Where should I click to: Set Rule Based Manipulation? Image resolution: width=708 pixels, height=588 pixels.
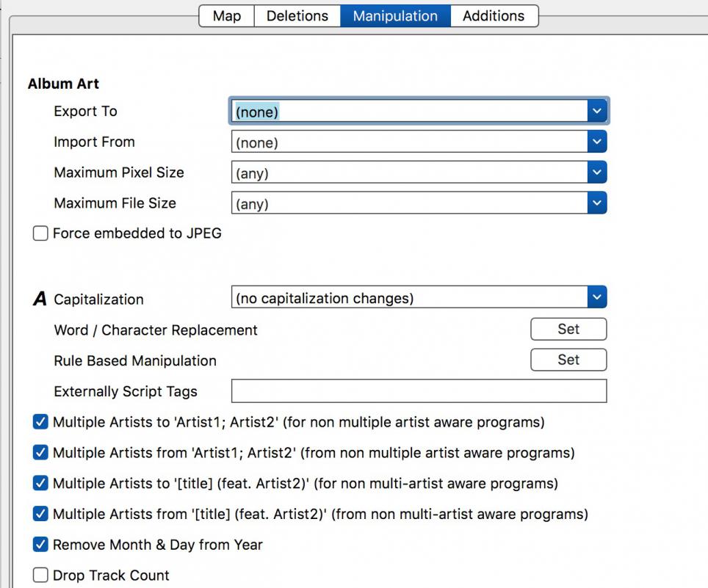[x=568, y=360]
